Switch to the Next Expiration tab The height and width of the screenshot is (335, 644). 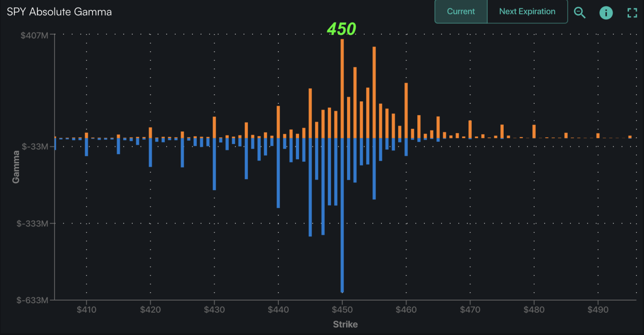(x=527, y=11)
